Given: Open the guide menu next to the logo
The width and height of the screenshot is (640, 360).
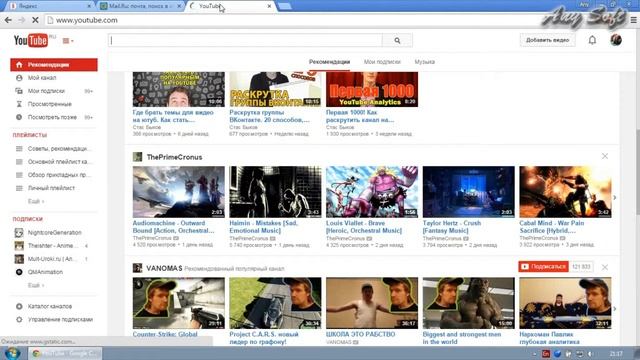Looking at the screenshot, I should tap(68, 41).
